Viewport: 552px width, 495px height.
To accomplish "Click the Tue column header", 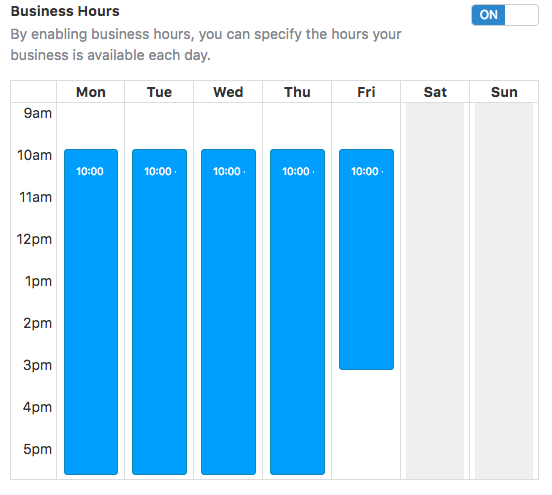I will point(159,92).
